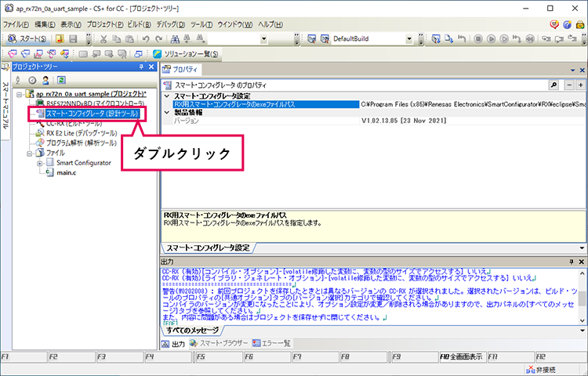The image size is (588, 376).
Task: Click the F10 全画面表示 function key button
Action: click(462, 357)
